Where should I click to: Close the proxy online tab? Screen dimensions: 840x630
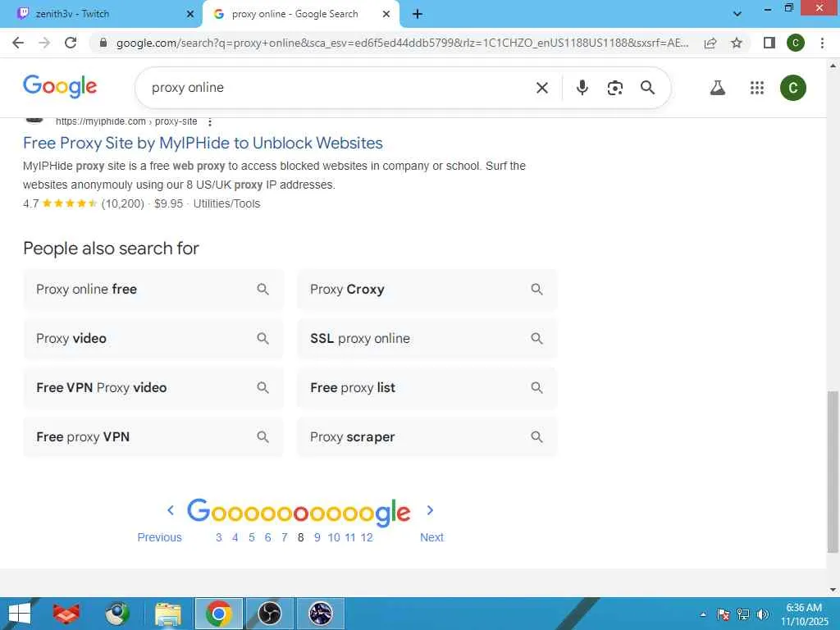click(386, 15)
